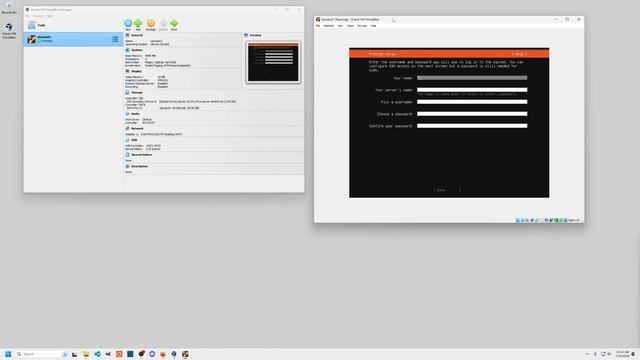Select Tools in the VirtualBox Manager sidebar
This screenshot has width=640, height=360.
coord(73,25)
